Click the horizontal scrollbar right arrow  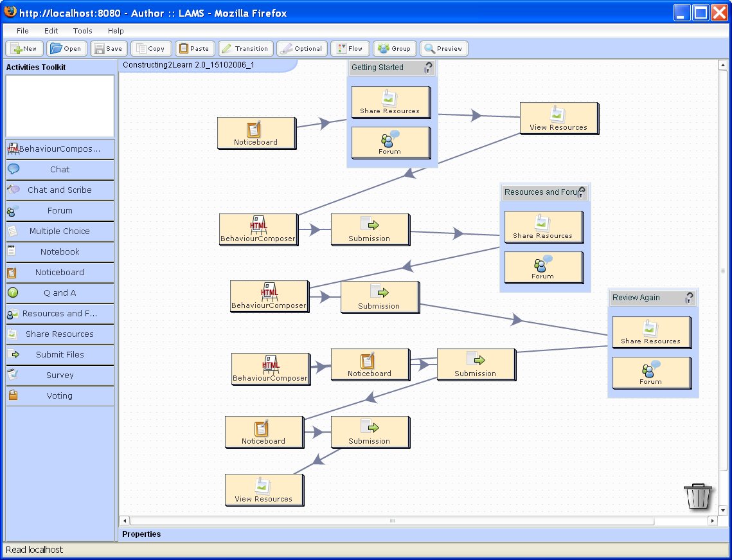pos(712,521)
